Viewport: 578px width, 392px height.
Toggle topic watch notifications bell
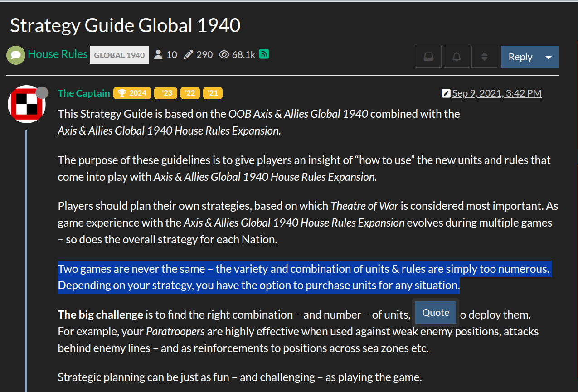[x=457, y=57]
